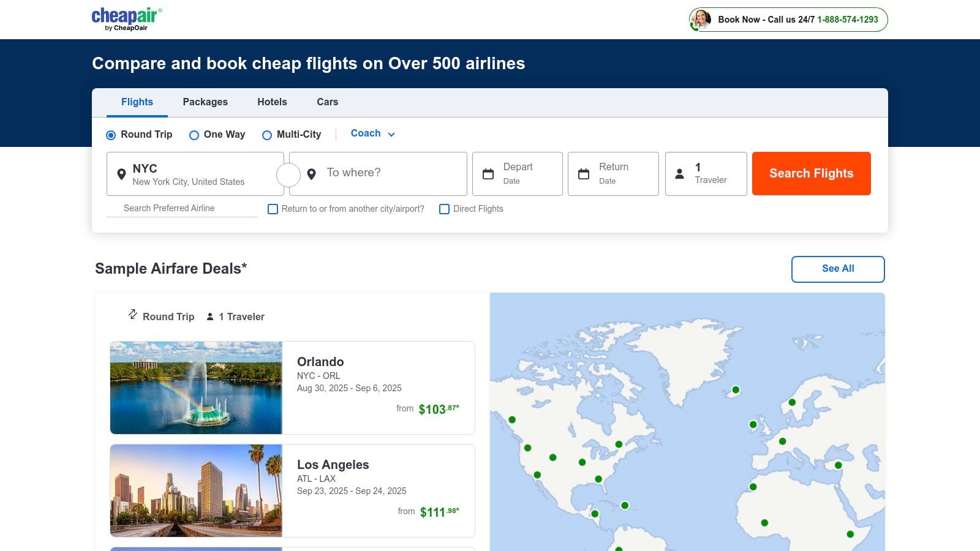Switch to the Hotels tab
This screenshot has height=551, width=980.
[x=272, y=102]
